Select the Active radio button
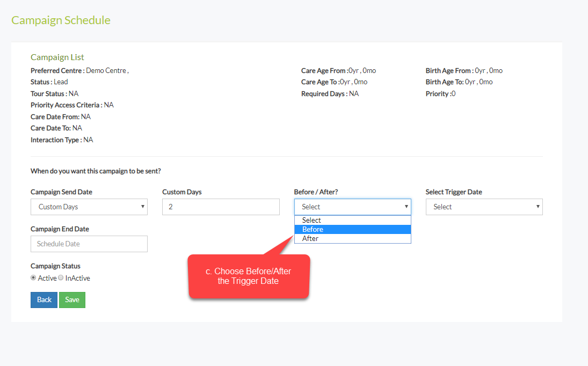 [33, 277]
